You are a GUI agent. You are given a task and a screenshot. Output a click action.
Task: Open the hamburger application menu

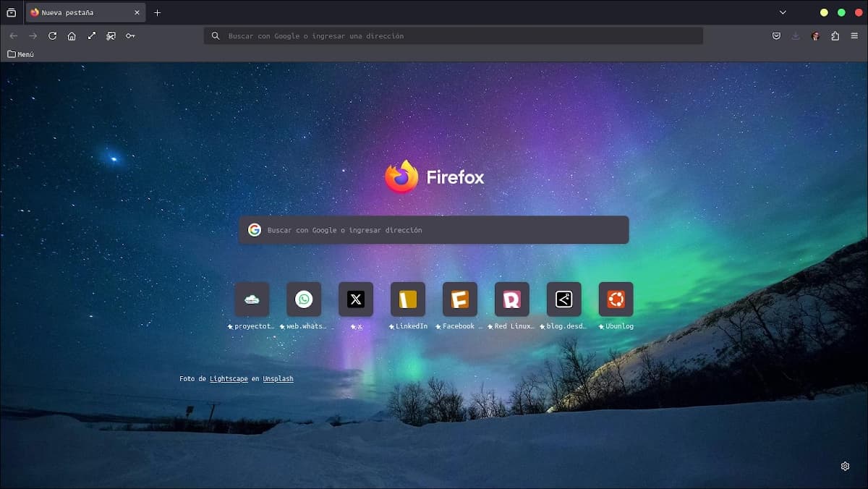tap(854, 36)
